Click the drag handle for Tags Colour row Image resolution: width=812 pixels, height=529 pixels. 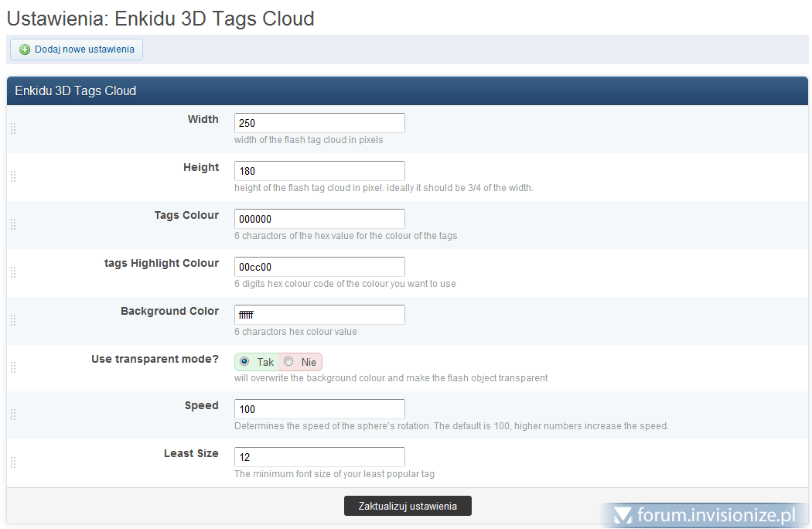(x=13, y=224)
